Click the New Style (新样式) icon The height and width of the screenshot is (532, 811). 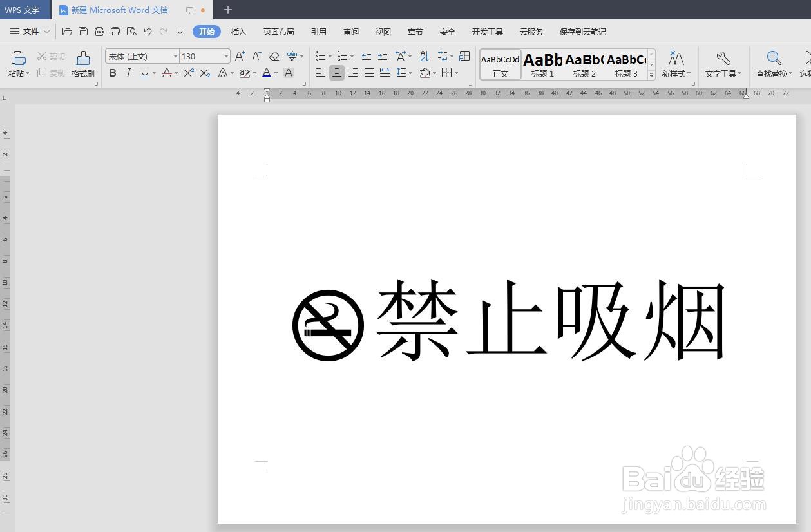click(676, 59)
